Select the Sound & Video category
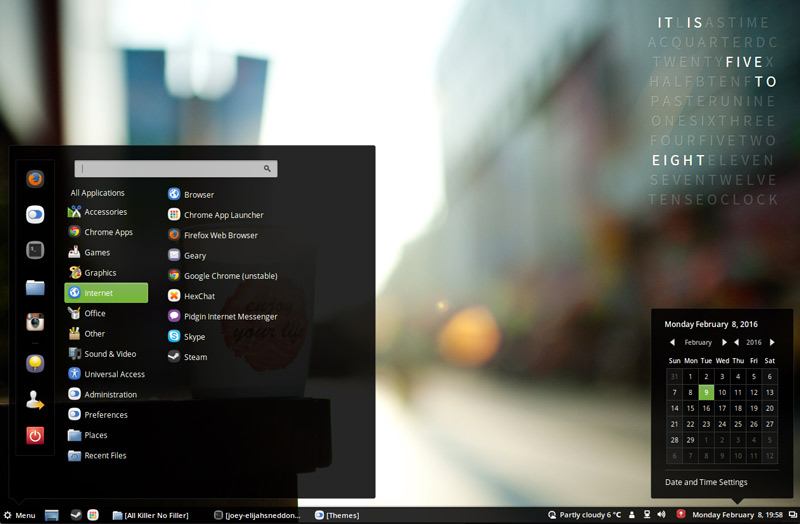 coord(109,354)
